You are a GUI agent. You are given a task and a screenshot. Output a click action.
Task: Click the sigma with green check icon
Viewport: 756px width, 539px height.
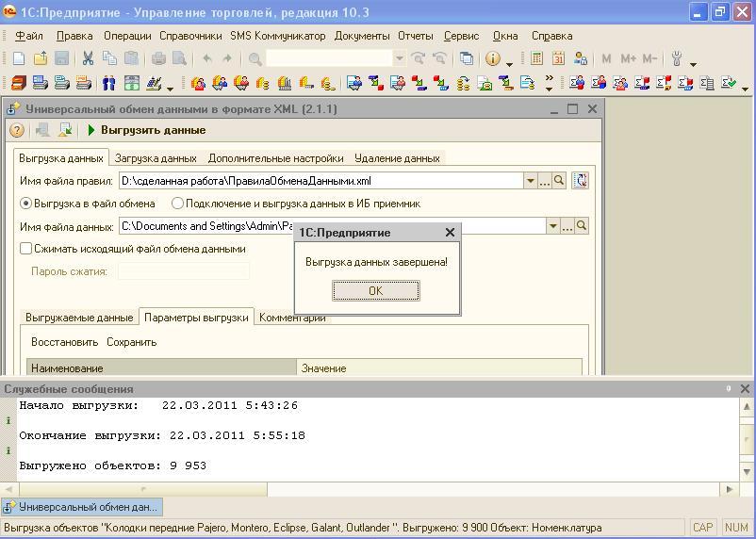pos(729,83)
